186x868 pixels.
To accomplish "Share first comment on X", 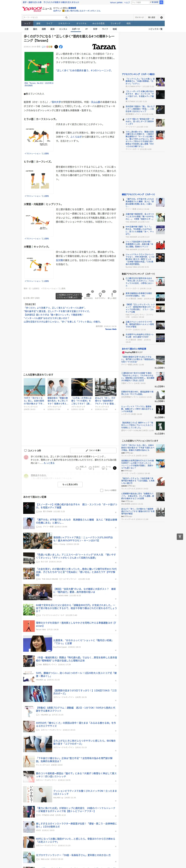I will coord(115,468).
